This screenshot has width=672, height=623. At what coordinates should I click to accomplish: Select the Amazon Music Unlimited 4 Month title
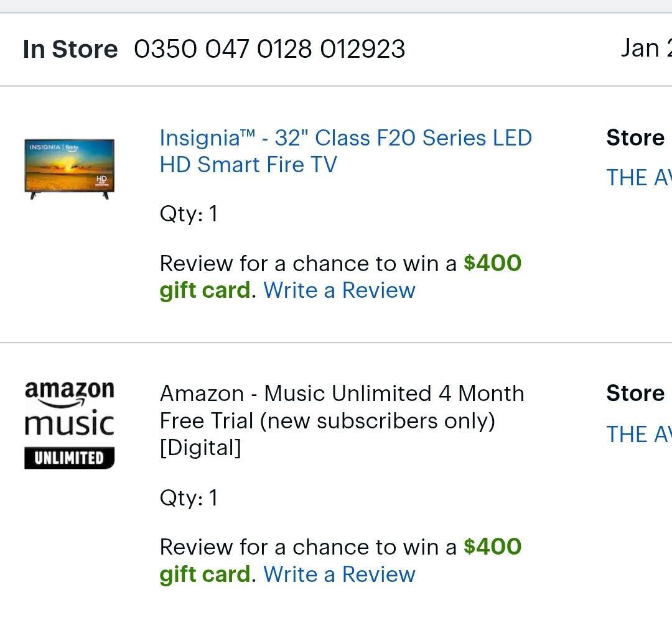342,407
